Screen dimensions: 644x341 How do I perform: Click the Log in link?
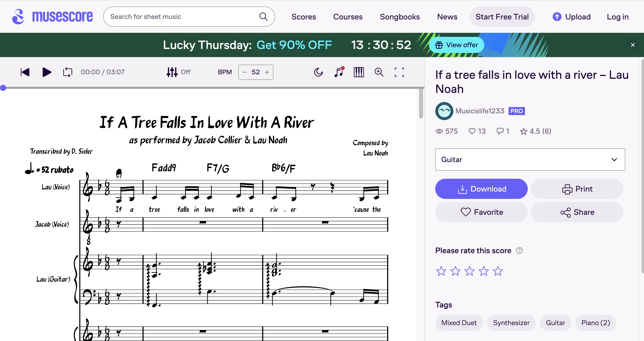click(618, 17)
